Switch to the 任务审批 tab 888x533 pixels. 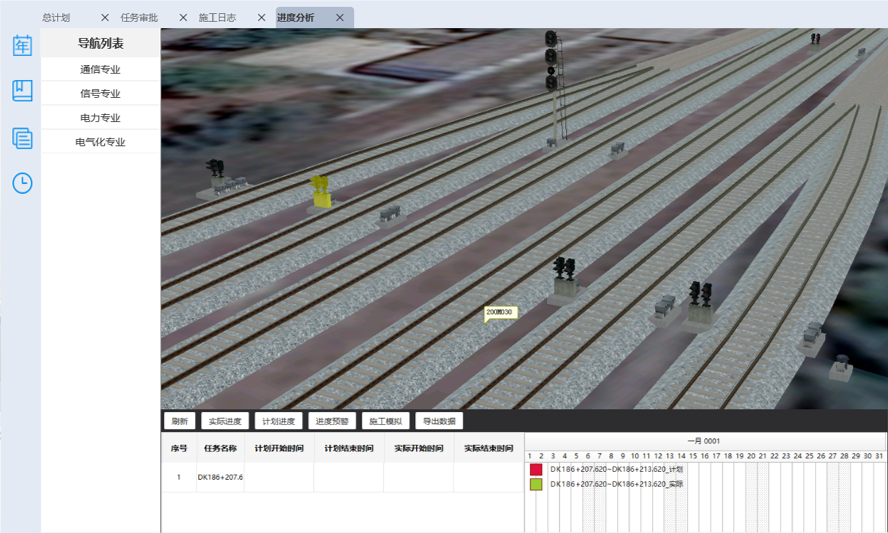(139, 18)
